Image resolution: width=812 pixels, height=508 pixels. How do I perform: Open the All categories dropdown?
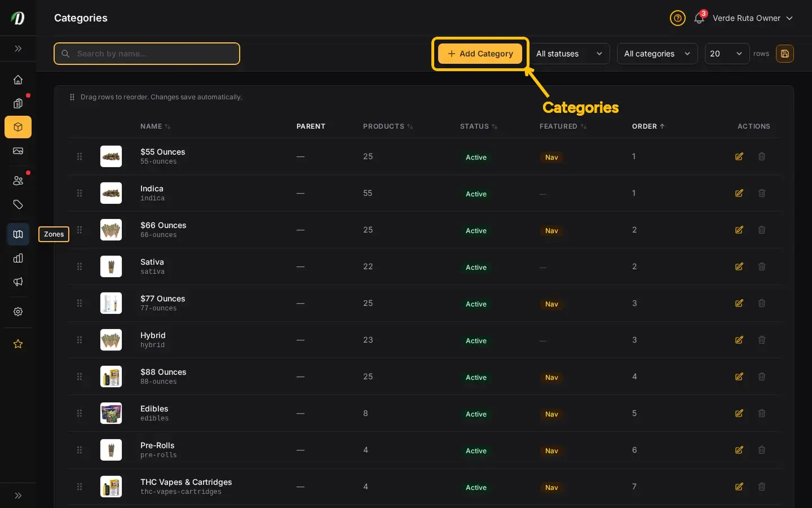pyautogui.click(x=657, y=54)
